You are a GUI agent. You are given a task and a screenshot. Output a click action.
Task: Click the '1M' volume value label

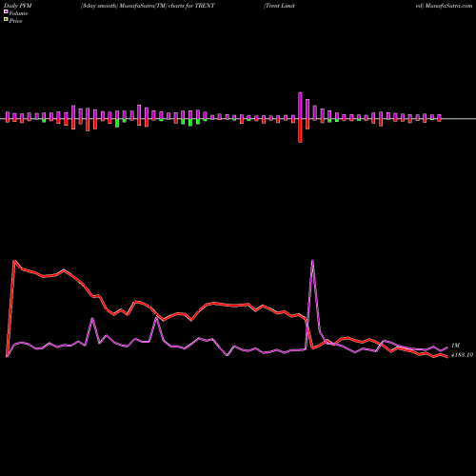(x=455, y=346)
